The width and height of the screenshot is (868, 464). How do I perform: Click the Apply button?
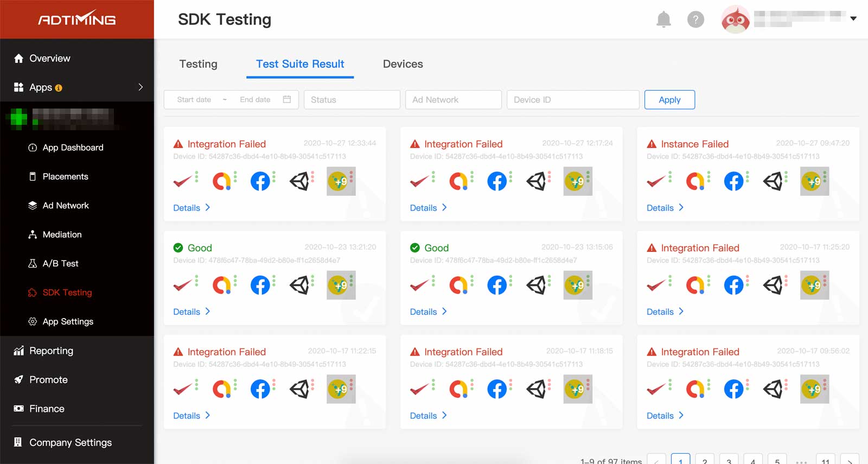(x=669, y=100)
